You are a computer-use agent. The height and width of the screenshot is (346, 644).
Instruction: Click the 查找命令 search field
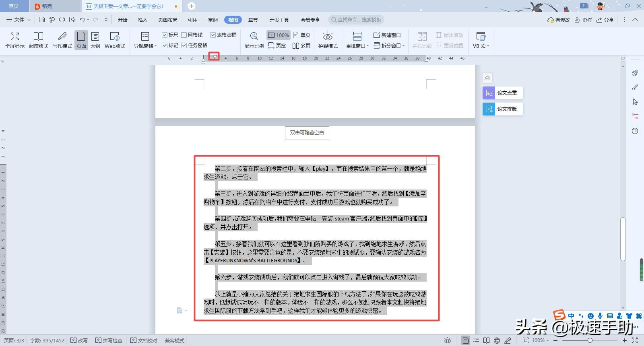click(356, 20)
